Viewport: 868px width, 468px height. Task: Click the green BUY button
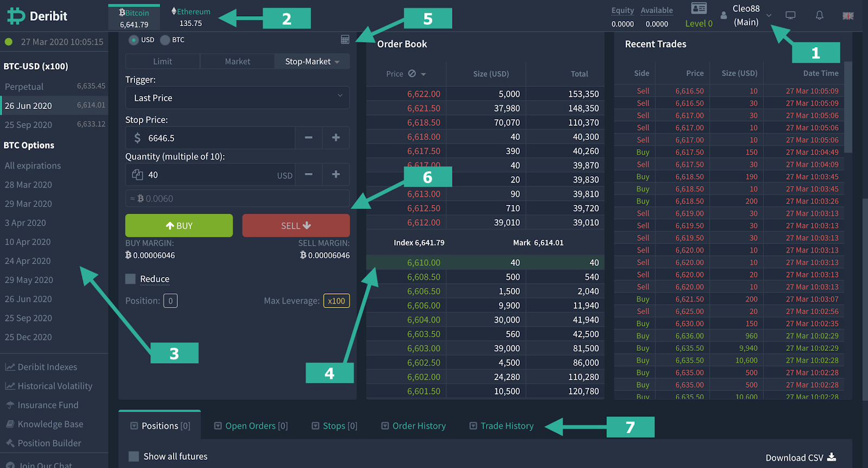click(x=179, y=226)
